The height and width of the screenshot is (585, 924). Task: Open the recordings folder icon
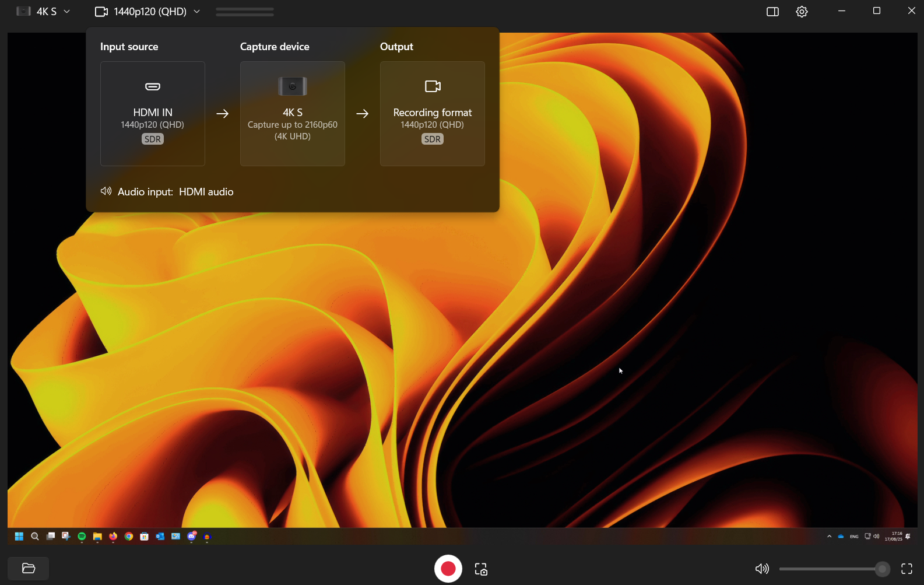tap(28, 569)
